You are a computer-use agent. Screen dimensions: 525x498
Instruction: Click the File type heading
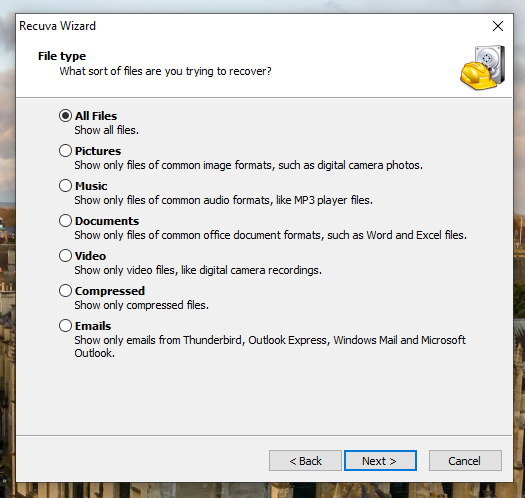point(62,56)
